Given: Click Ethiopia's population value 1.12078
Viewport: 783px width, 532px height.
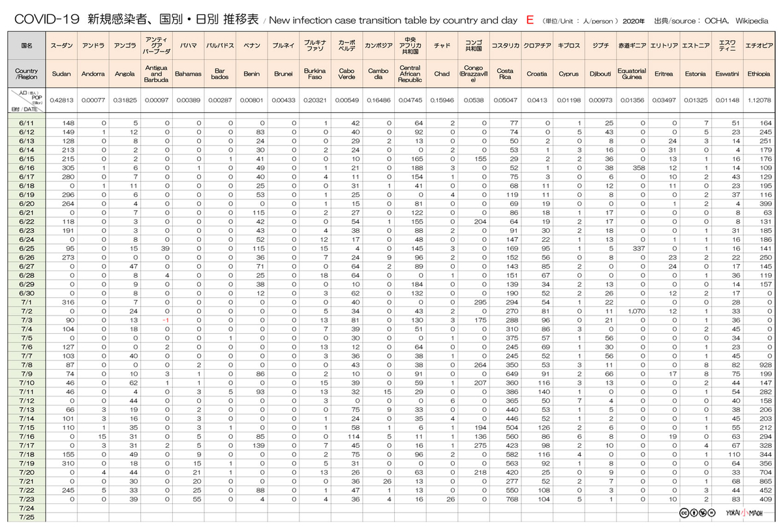Looking at the screenshot, I should [x=759, y=100].
